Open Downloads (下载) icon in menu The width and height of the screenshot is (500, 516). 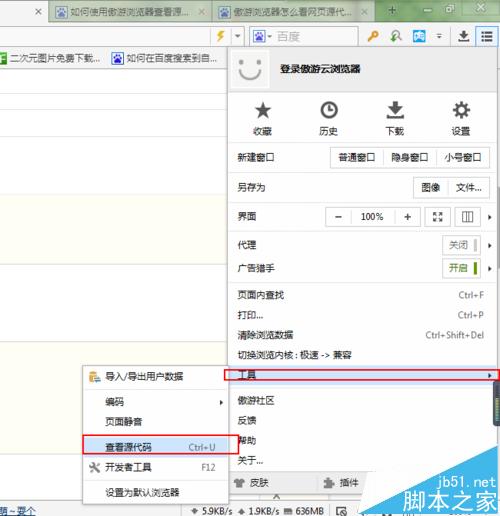[395, 110]
